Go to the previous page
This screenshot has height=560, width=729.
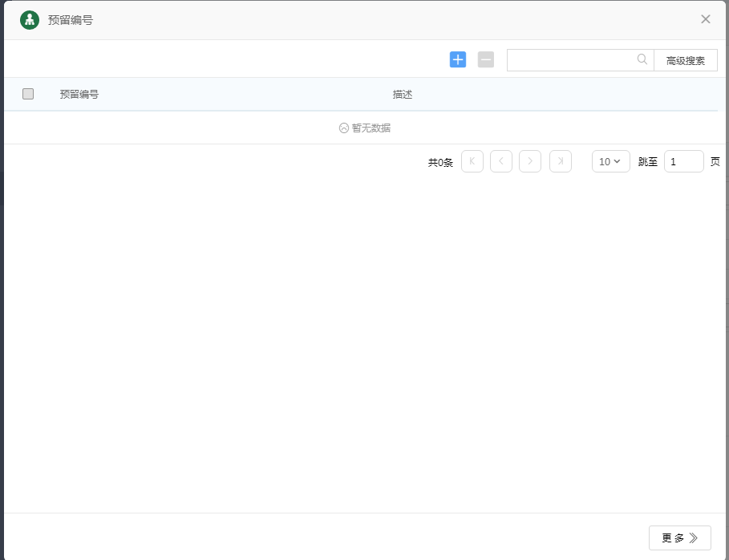coord(501,161)
